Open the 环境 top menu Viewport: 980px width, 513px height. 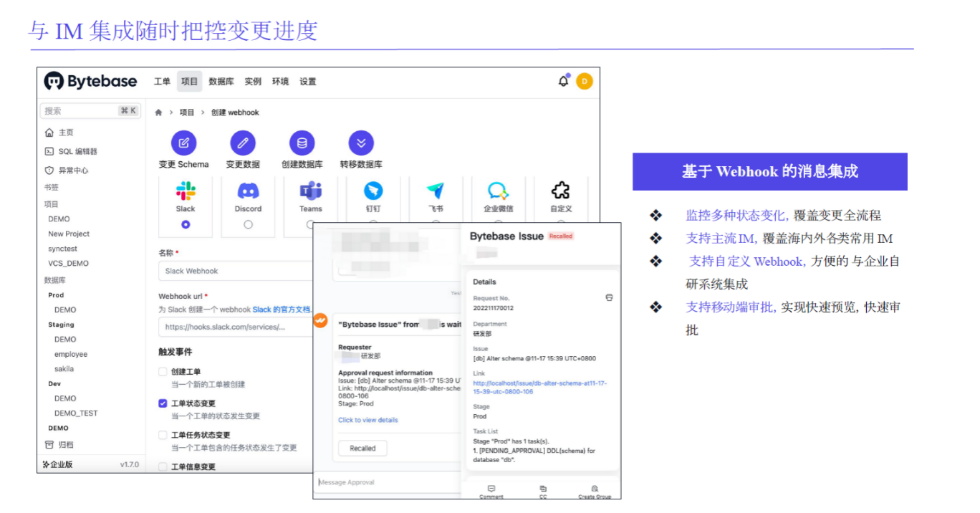280,82
